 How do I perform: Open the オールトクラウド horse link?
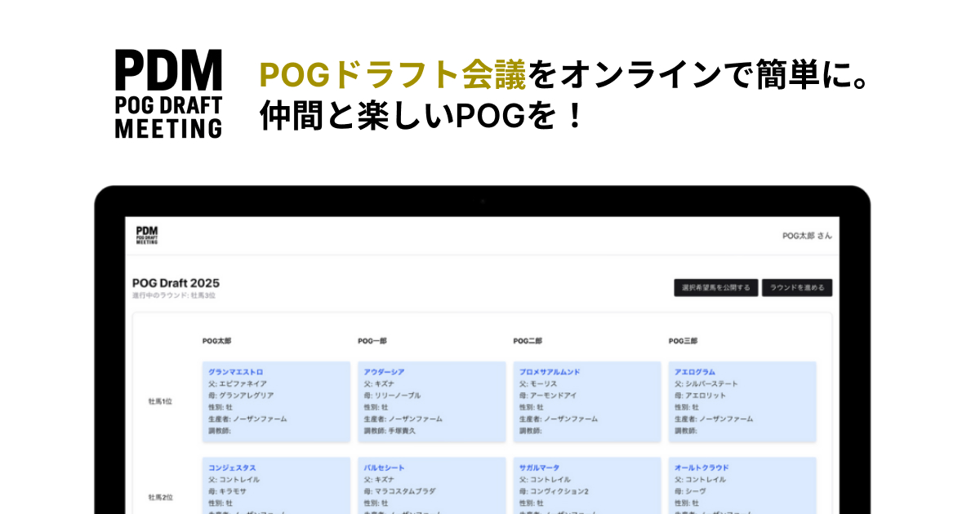[701, 467]
